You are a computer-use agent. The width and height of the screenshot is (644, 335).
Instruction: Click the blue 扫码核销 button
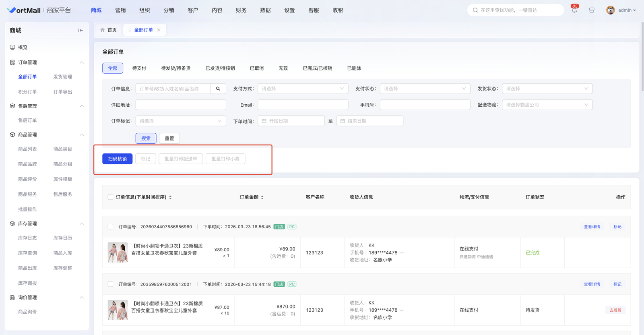click(x=117, y=159)
